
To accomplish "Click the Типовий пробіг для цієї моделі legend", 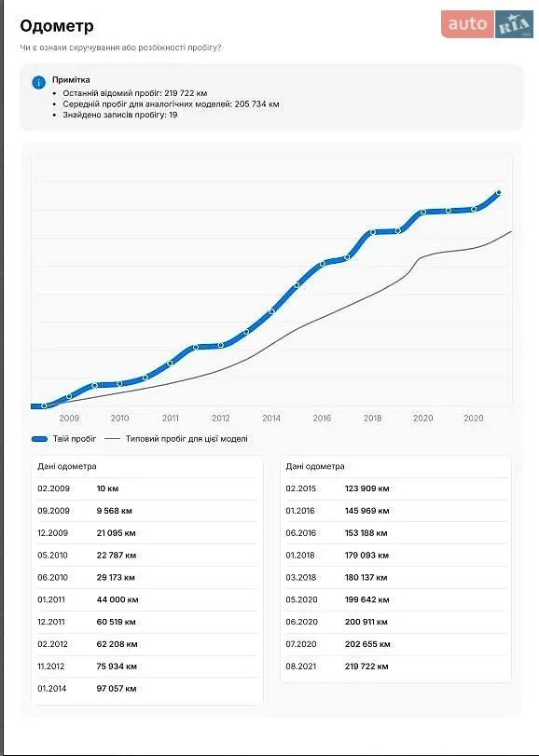I will [x=176, y=439].
